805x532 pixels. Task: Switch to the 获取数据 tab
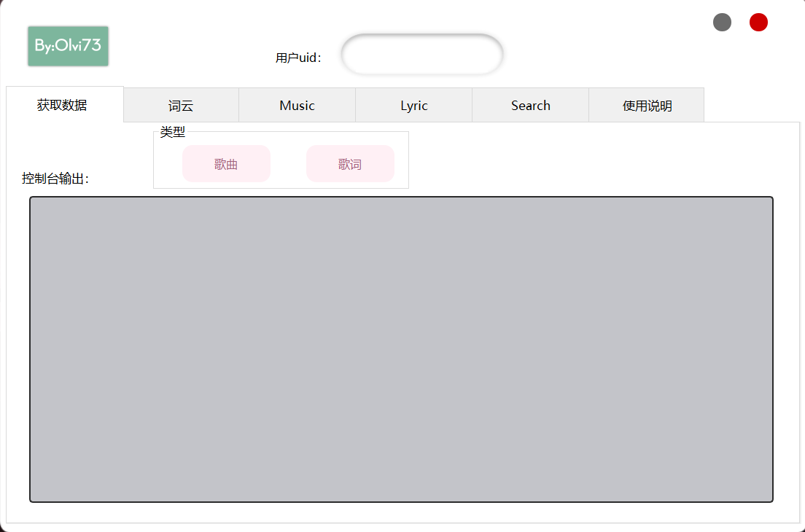pos(63,105)
